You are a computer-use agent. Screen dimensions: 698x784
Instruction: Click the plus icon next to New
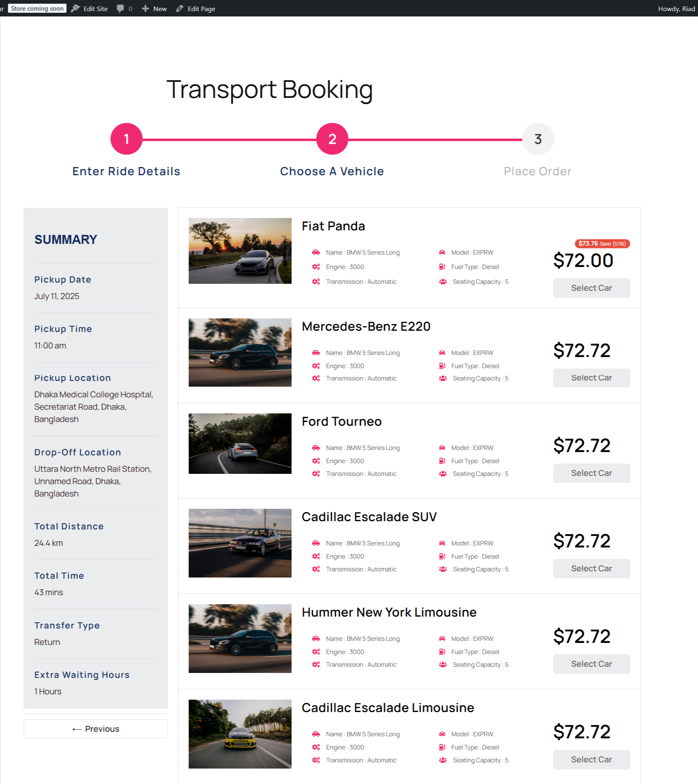145,9
